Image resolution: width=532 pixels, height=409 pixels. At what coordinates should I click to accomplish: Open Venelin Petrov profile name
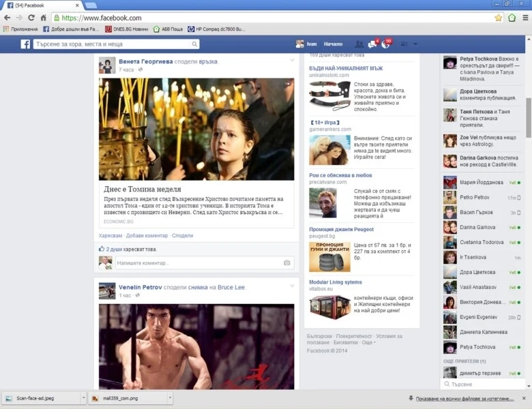point(140,287)
